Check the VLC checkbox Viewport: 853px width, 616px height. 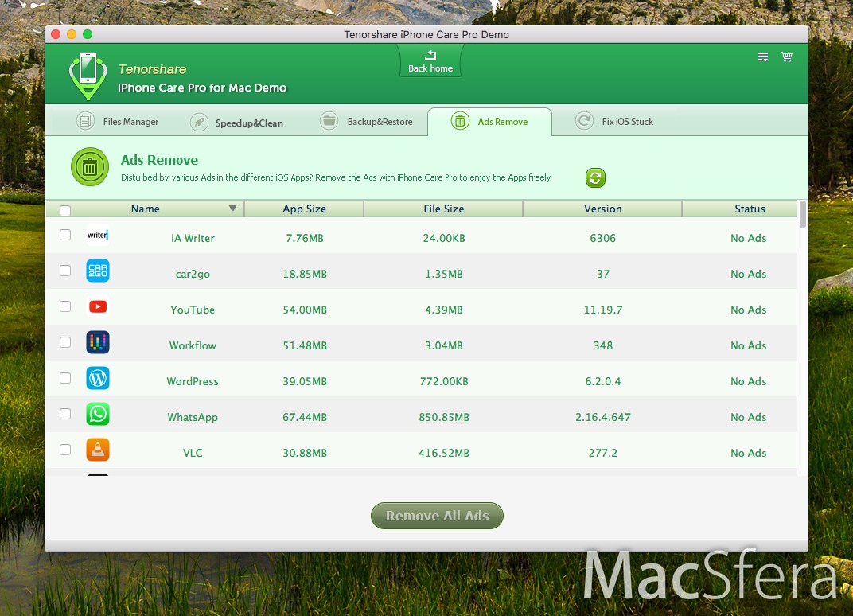click(65, 450)
